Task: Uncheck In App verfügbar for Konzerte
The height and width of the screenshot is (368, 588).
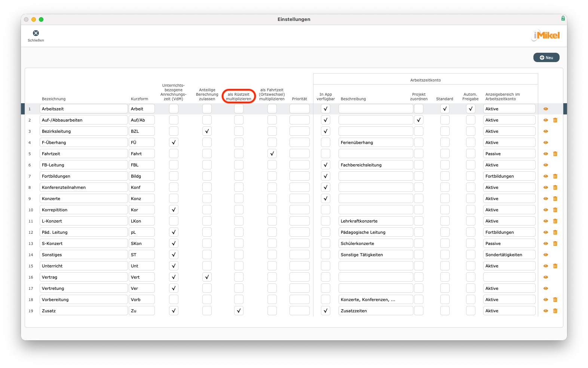Action: click(325, 199)
